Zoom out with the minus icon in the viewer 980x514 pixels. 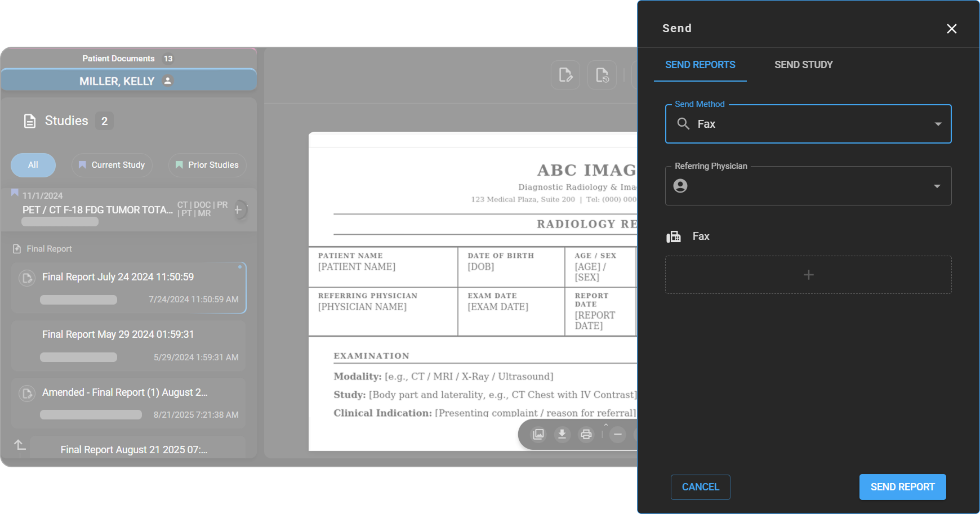(x=618, y=434)
